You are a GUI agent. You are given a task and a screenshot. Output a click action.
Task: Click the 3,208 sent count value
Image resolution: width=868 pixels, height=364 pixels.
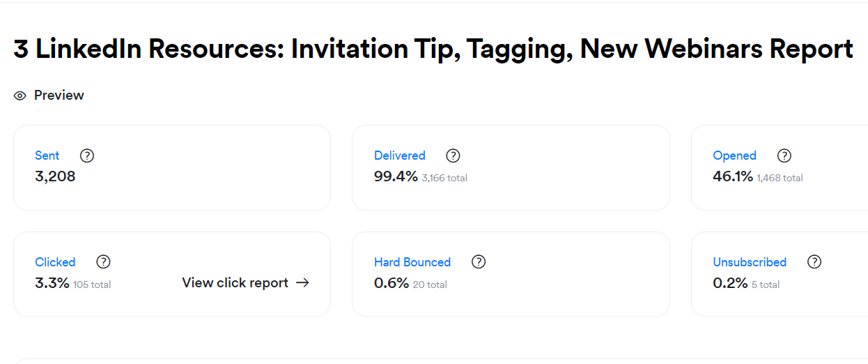point(55,177)
